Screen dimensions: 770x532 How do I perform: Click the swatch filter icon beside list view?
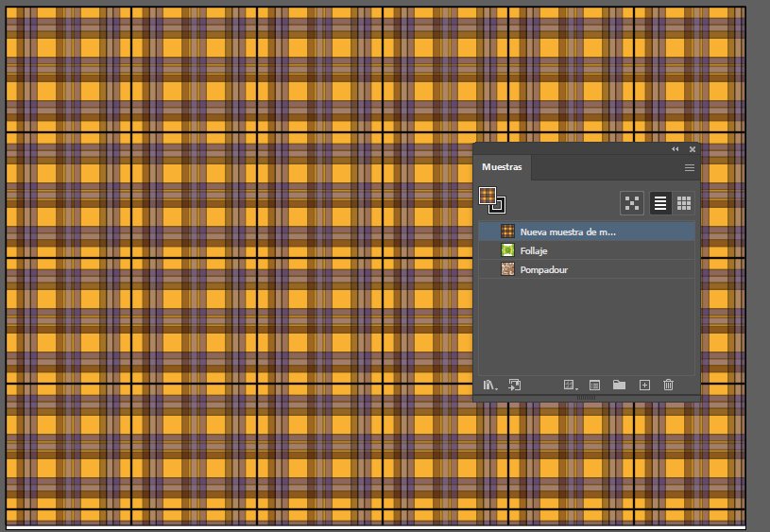point(631,202)
